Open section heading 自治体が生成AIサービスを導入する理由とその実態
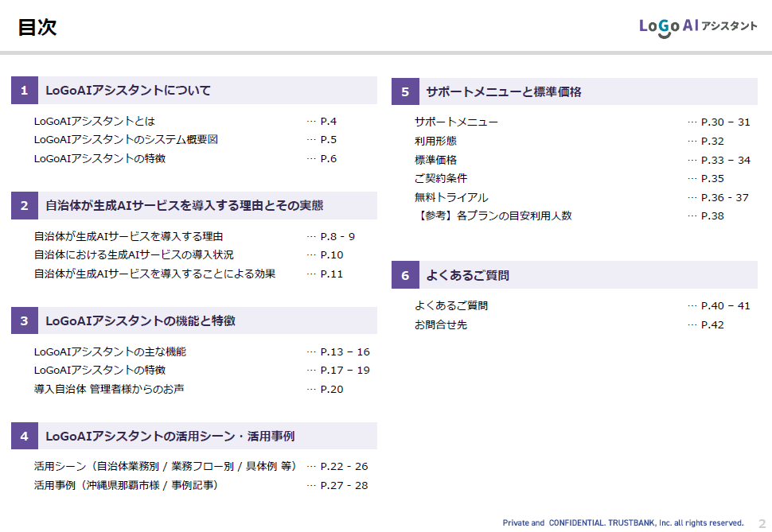Viewport: 772px width, 532px height. (185, 206)
